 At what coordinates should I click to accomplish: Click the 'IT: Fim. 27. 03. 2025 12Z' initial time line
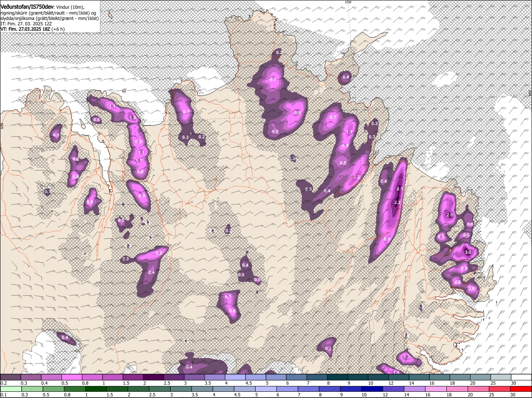point(26,24)
